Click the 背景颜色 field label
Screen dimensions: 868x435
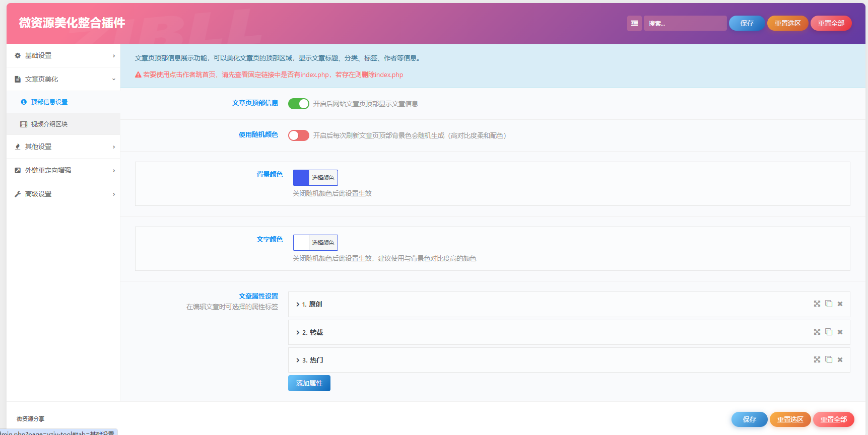[x=270, y=174]
